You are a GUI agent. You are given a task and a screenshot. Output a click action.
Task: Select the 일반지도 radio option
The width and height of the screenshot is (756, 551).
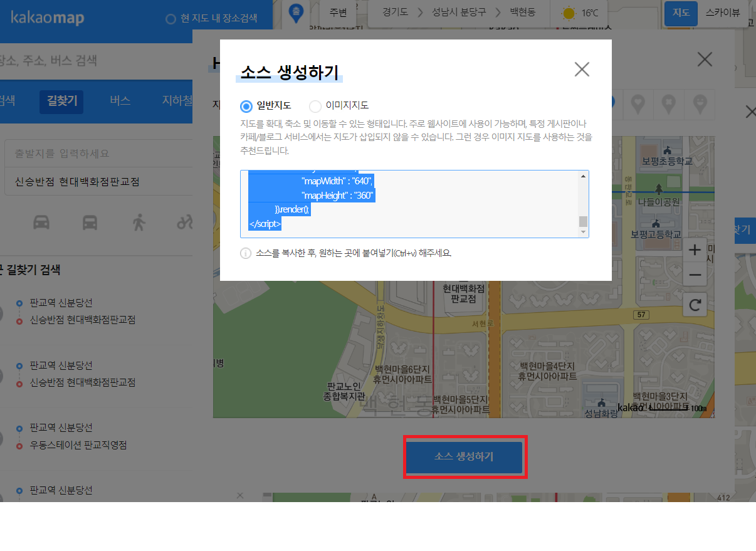pyautogui.click(x=246, y=106)
